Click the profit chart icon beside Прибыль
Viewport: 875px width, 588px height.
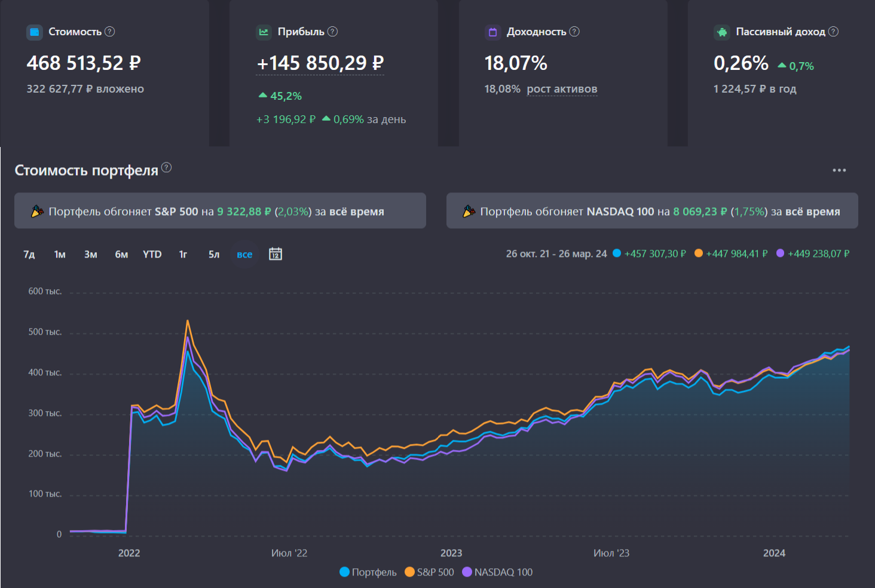(x=264, y=32)
